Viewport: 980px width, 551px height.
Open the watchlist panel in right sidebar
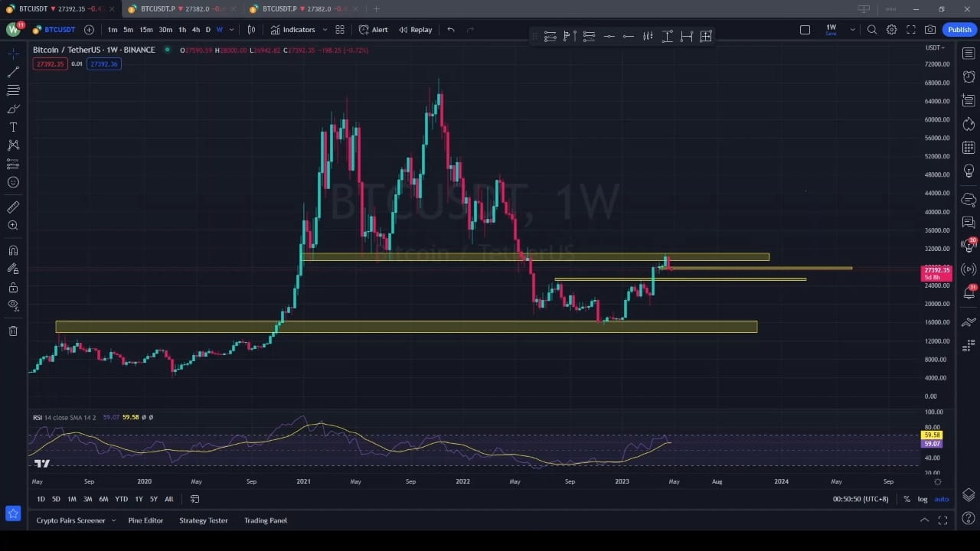tap(969, 53)
